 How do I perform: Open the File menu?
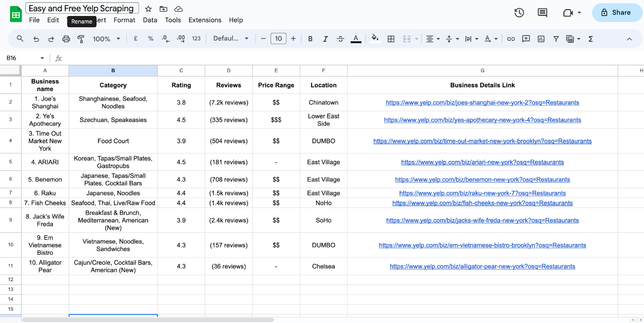[34, 20]
